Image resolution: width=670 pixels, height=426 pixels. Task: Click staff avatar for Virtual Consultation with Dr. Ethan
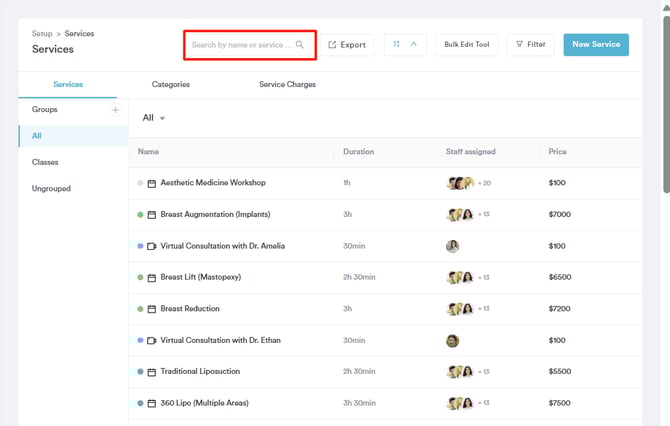click(x=452, y=340)
